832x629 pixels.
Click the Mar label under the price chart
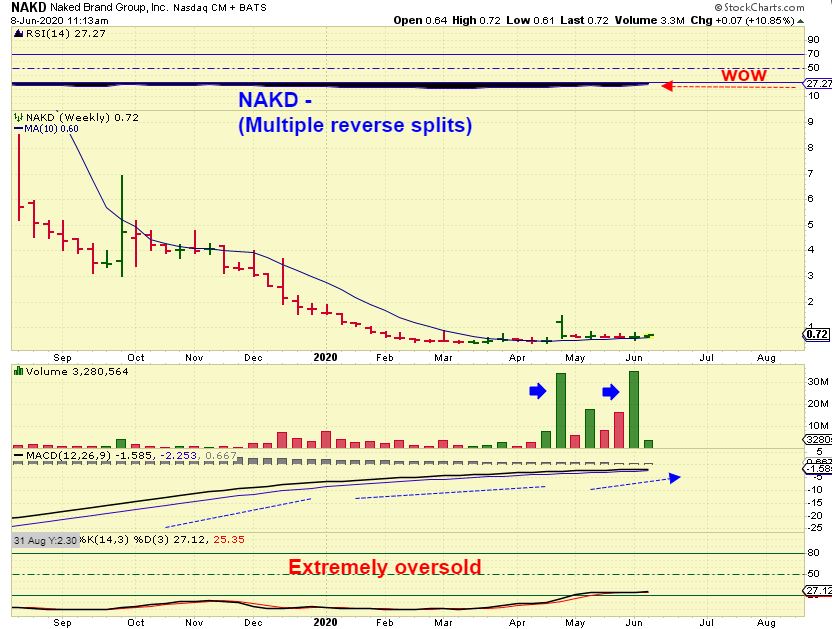443,358
